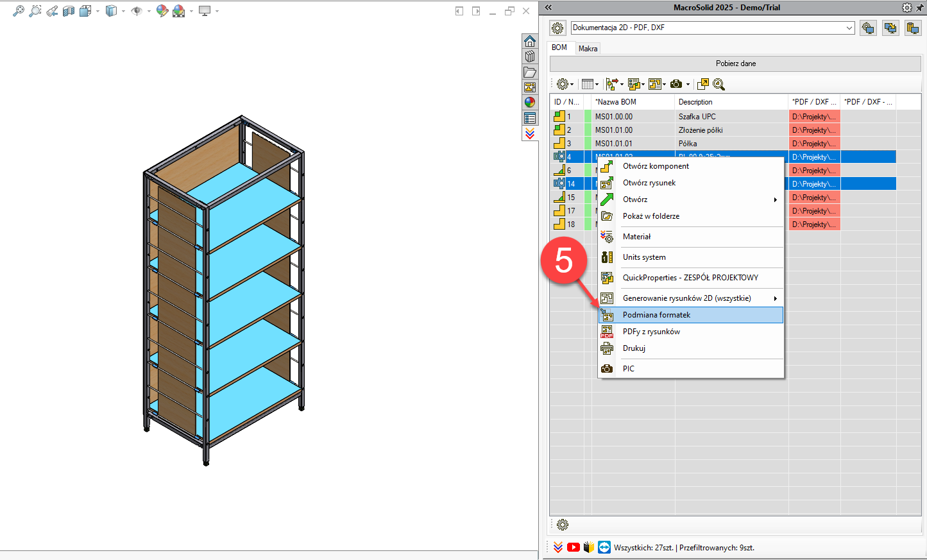The height and width of the screenshot is (560, 927).
Task: Choose Otwórz rysunek from context menu
Action: 691,183
